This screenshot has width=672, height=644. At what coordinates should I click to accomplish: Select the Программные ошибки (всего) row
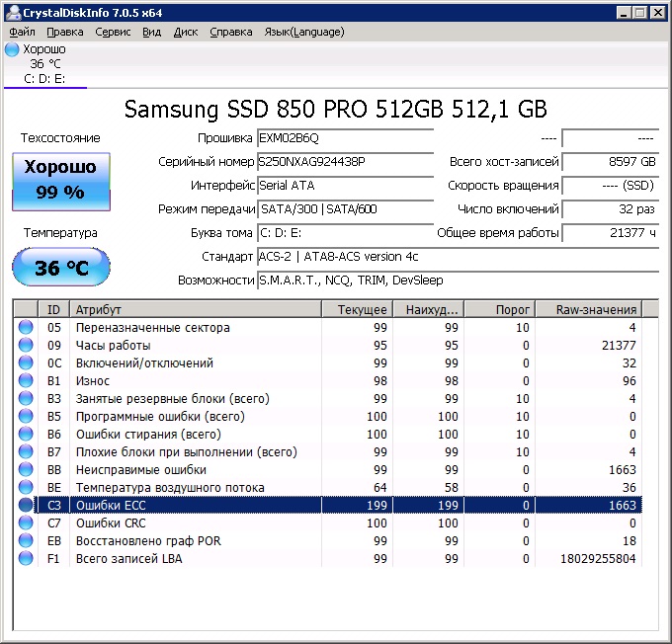pos(328,416)
